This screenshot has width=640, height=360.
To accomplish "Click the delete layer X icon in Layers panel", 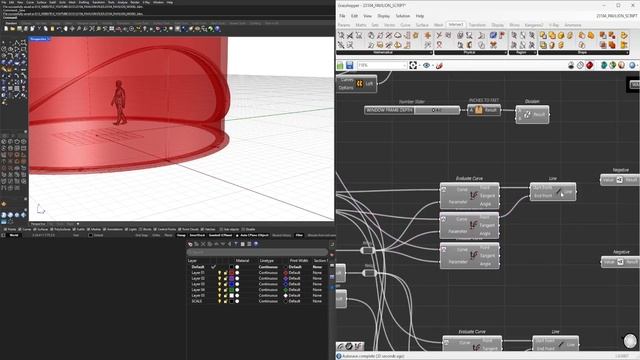I will pyautogui.click(x=203, y=244).
